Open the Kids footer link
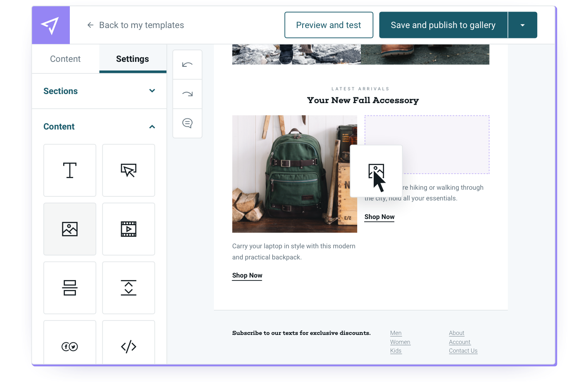Screen dimensions: 588x384 [x=396, y=351]
